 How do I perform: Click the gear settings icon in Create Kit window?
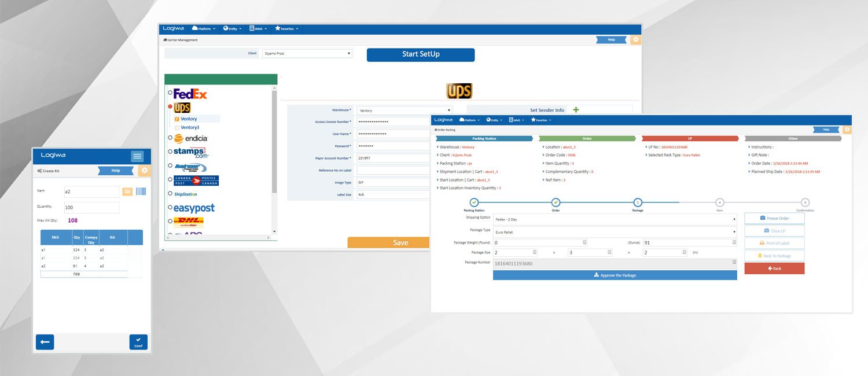coord(145,171)
